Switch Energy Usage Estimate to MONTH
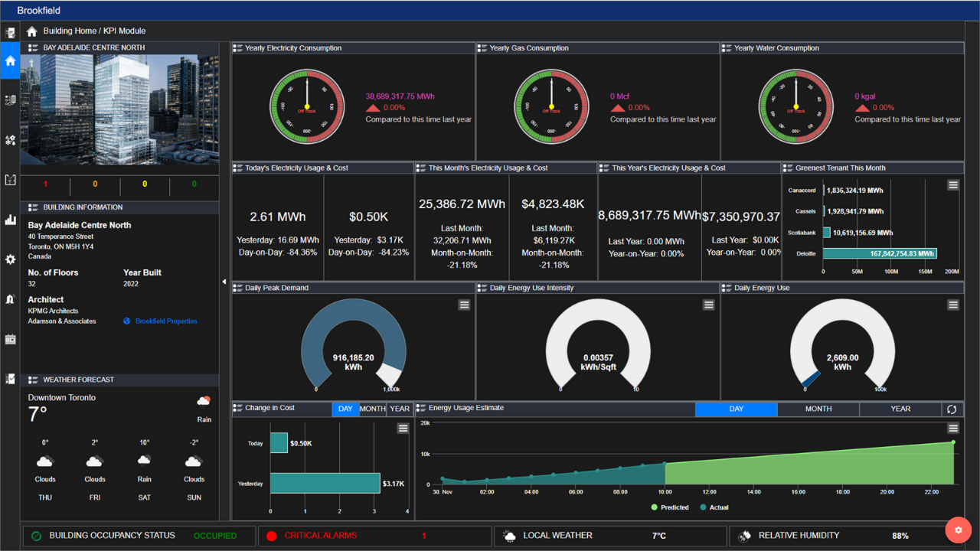980x551 pixels. 818,409
